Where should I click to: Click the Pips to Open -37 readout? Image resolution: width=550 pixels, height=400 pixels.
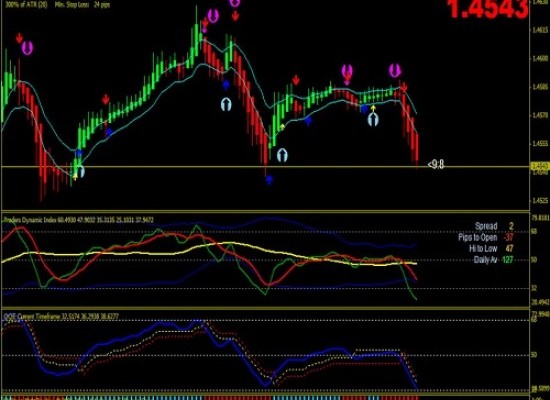[486, 238]
